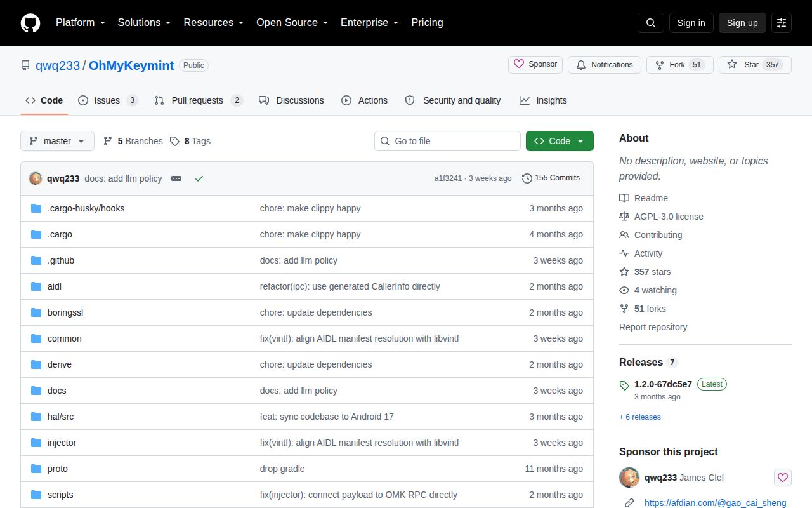Open the qwq233 owner profile link
Screen dimensions: 812x508
[x=58, y=65]
